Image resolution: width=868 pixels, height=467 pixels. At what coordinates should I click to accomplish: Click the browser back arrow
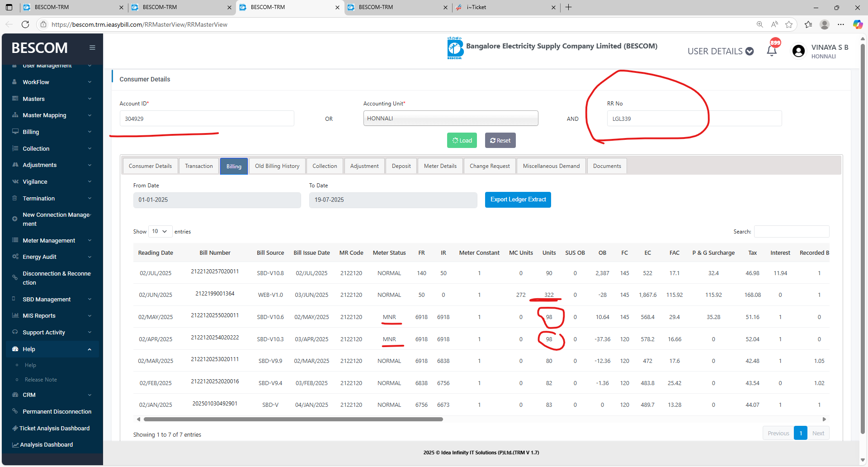click(x=9, y=24)
